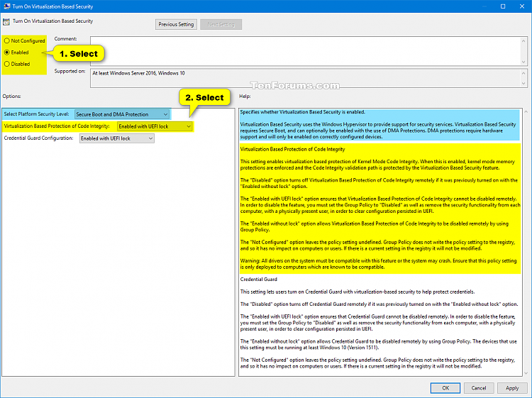Click the Cancel button
The width and height of the screenshot is (532, 398).
point(478,388)
